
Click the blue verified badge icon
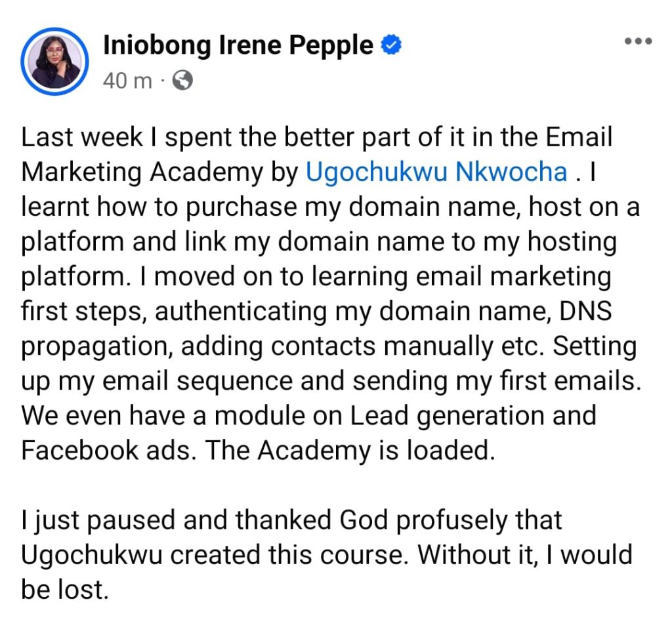391,45
